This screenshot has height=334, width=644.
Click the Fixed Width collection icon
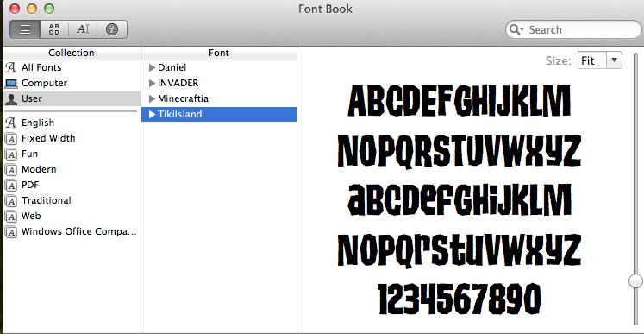pyautogui.click(x=11, y=139)
